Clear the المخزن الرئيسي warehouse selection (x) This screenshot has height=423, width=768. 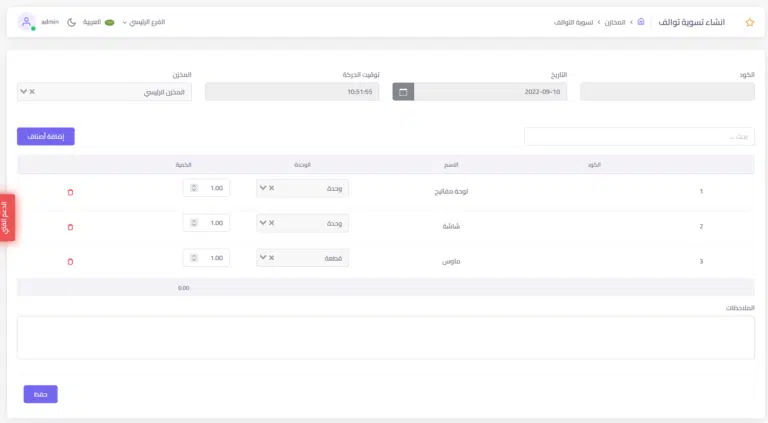32,92
